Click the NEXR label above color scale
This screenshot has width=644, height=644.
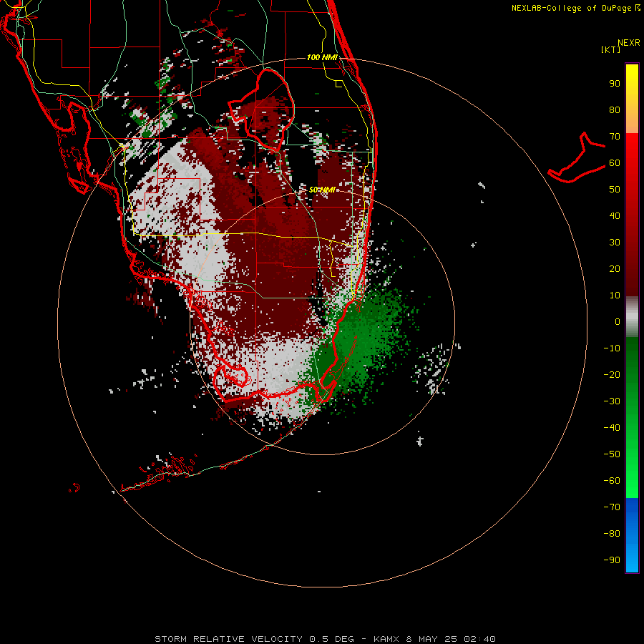(628, 43)
